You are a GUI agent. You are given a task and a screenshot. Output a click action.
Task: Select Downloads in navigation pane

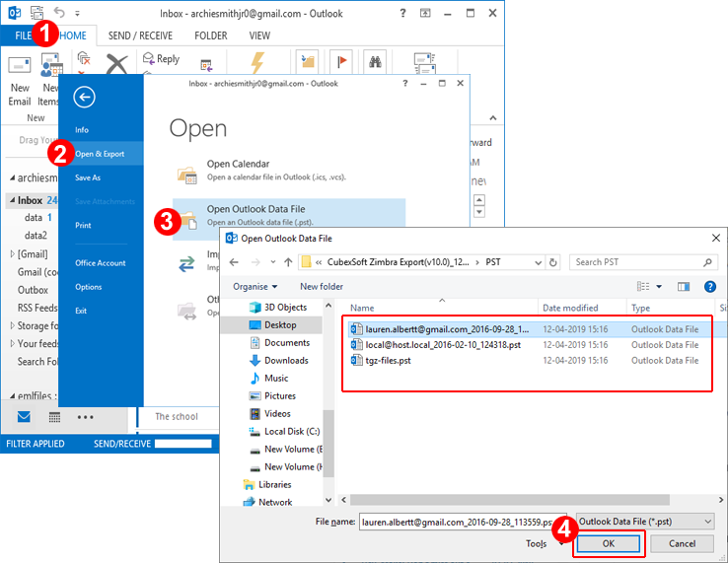[x=278, y=361]
